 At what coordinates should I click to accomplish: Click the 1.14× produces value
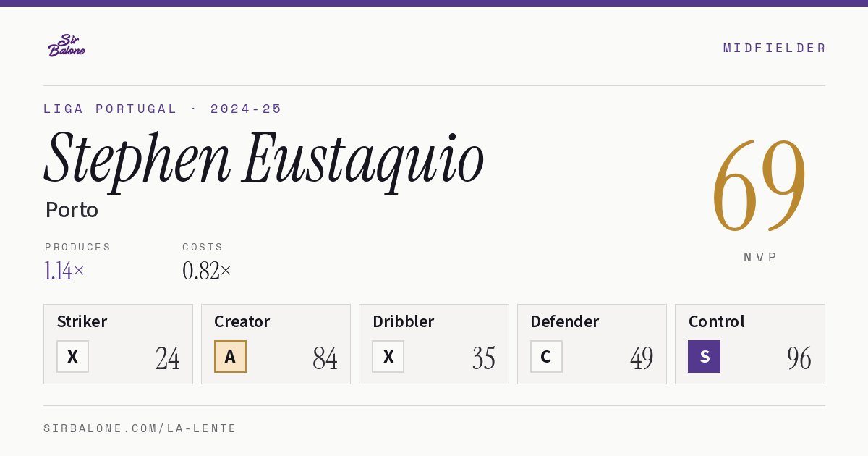tap(65, 271)
